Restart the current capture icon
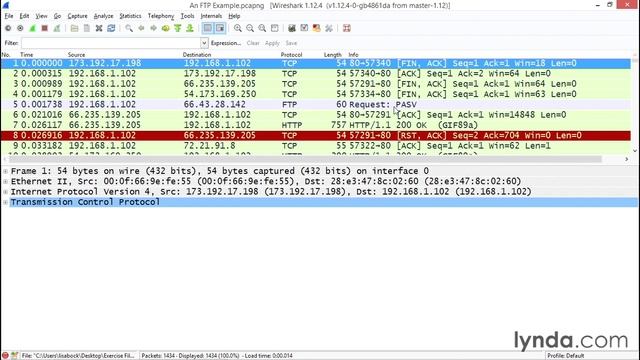This screenshot has width=640, height=360. tap(57, 28)
